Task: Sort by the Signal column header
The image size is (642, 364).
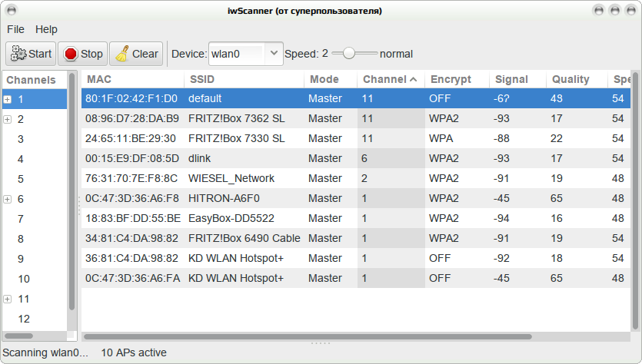Action: (x=517, y=79)
